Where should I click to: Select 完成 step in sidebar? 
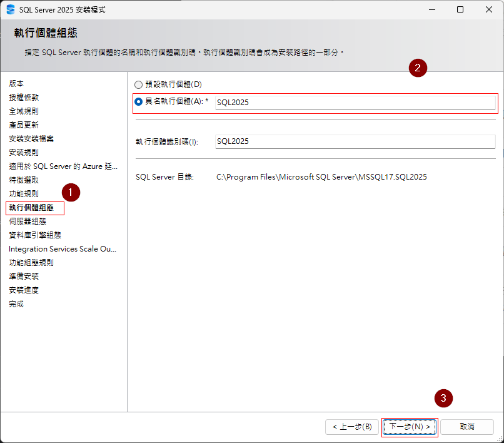[x=16, y=304]
